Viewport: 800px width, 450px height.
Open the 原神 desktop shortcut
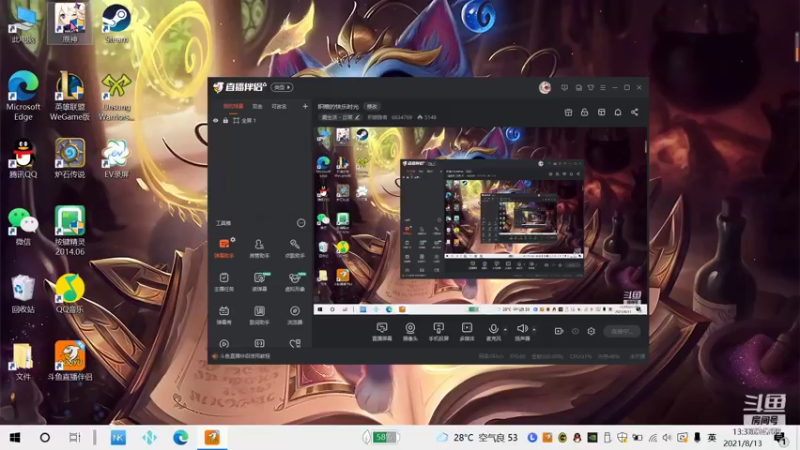(x=70, y=23)
